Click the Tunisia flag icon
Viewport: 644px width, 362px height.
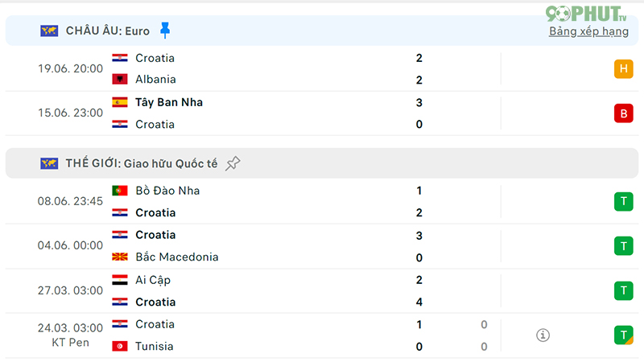120,347
